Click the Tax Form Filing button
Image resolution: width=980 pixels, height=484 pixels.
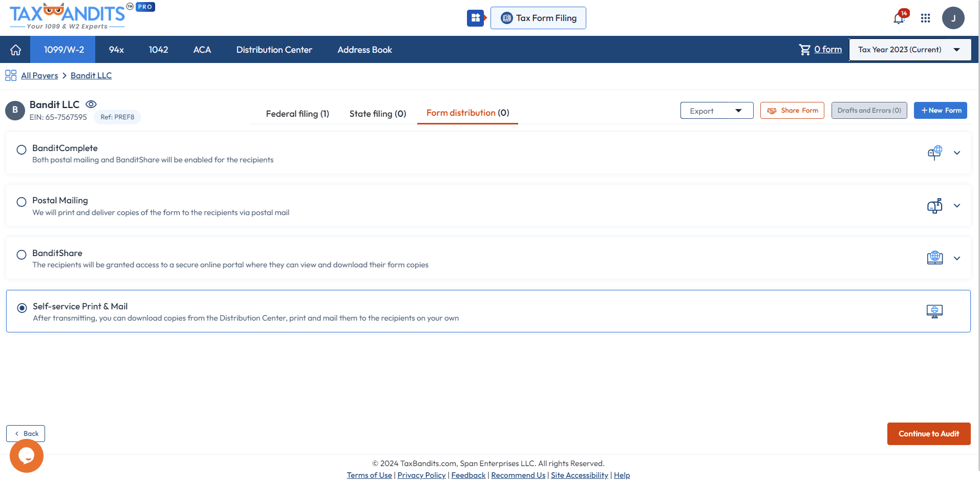(538, 18)
